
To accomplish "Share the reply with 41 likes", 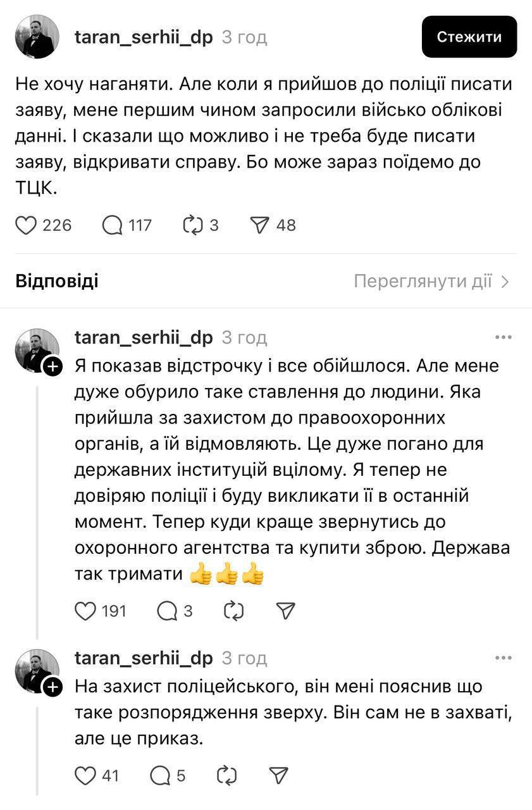I will (x=279, y=775).
